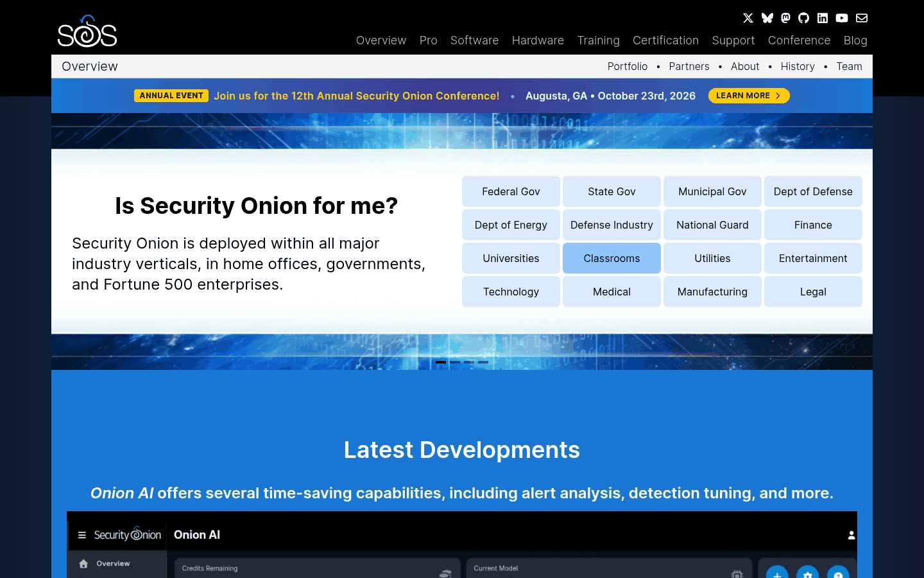Choose the Legal tile
Screen dimensions: 924x578
813,292
